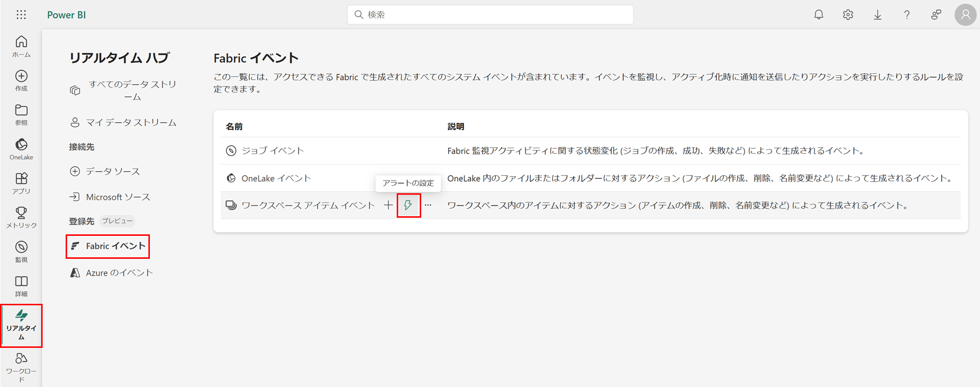Click the OneLake イベント row icon
The image size is (980, 387).
[231, 178]
